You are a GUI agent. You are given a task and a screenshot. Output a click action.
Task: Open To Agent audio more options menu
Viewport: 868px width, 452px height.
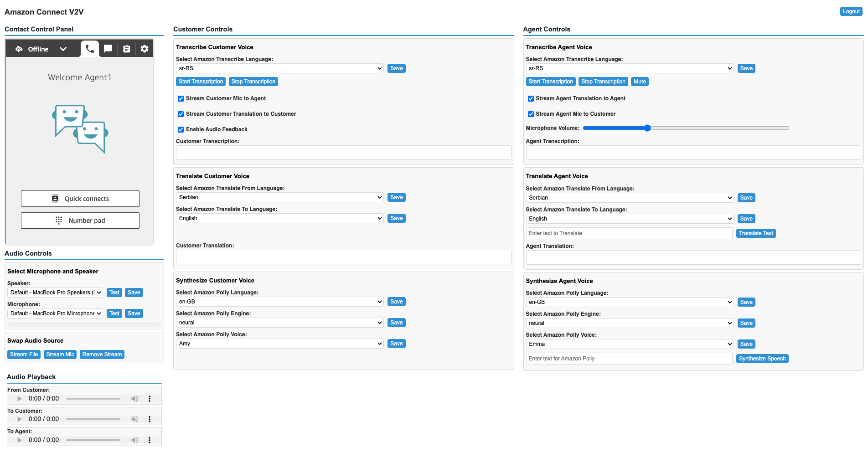[x=150, y=440]
